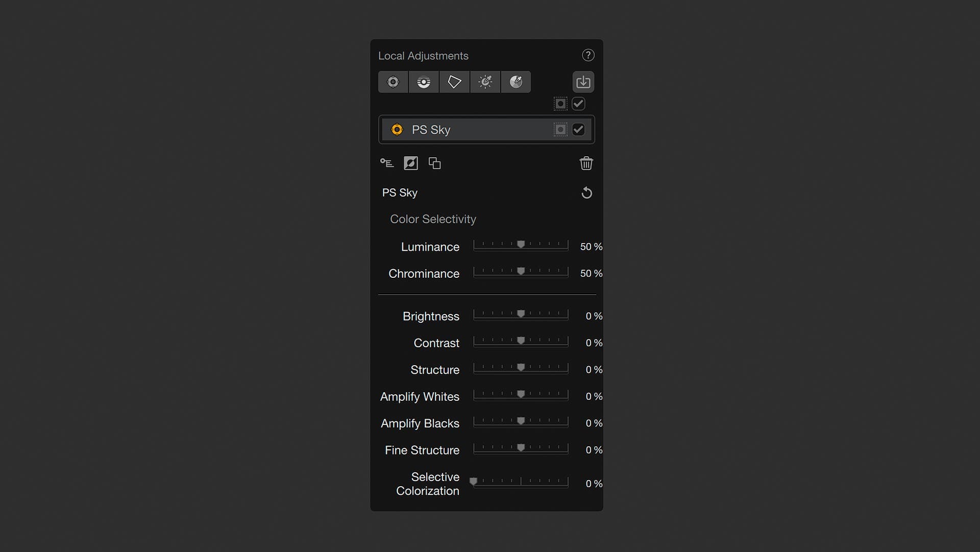
Task: Click the invert mask icon
Action: 411,163
